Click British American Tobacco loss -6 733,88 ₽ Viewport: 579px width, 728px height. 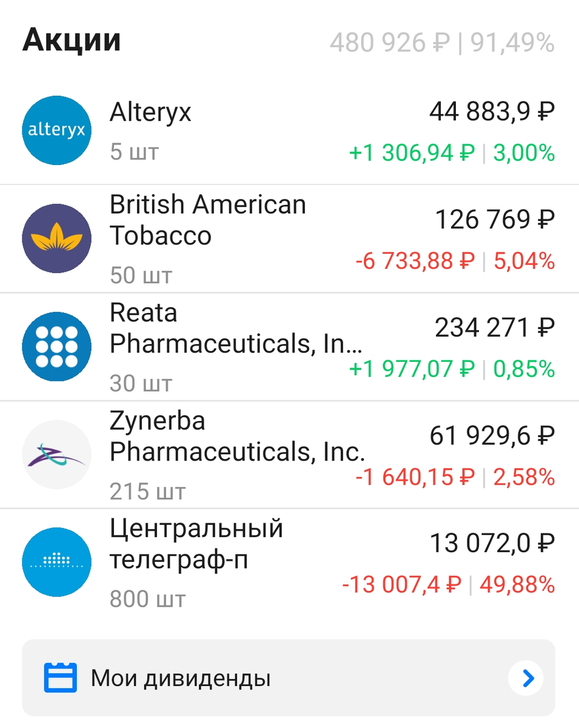point(415,261)
